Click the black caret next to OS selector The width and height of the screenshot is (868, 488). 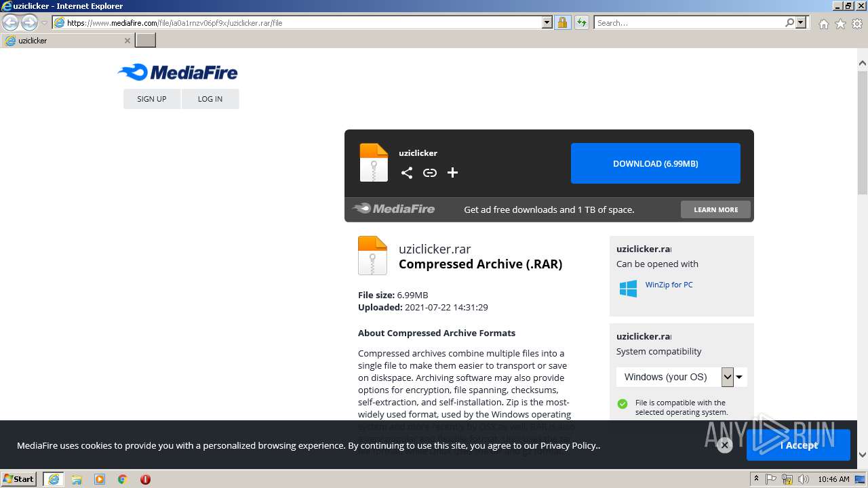(739, 378)
